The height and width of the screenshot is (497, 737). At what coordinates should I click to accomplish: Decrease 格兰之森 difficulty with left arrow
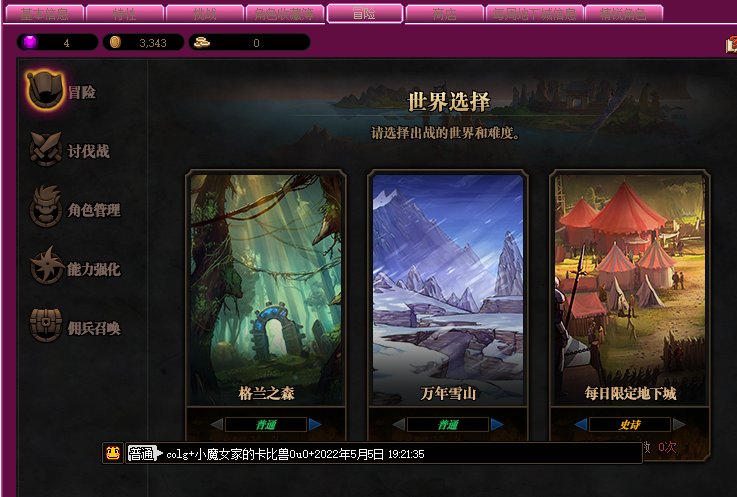tap(217, 425)
